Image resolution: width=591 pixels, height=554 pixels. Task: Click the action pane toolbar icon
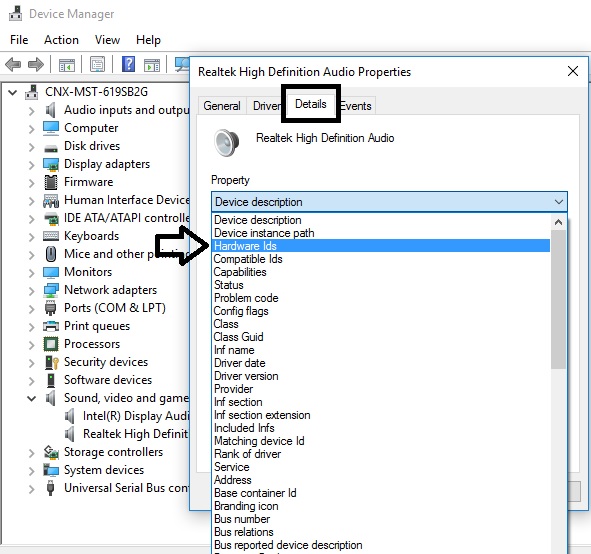click(x=152, y=65)
